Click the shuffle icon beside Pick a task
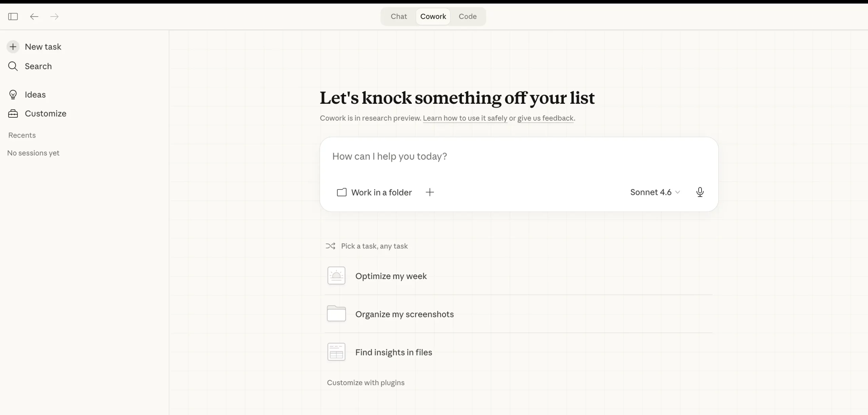This screenshot has width=868, height=415. (x=331, y=245)
